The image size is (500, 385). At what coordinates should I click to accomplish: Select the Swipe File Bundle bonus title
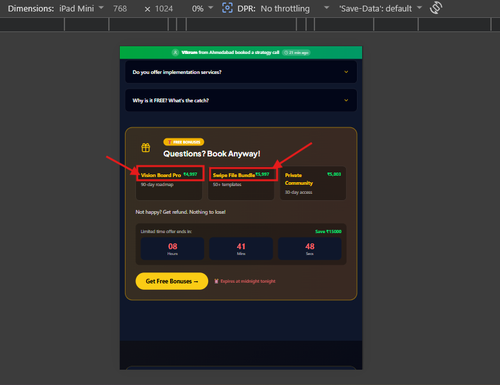234,175
